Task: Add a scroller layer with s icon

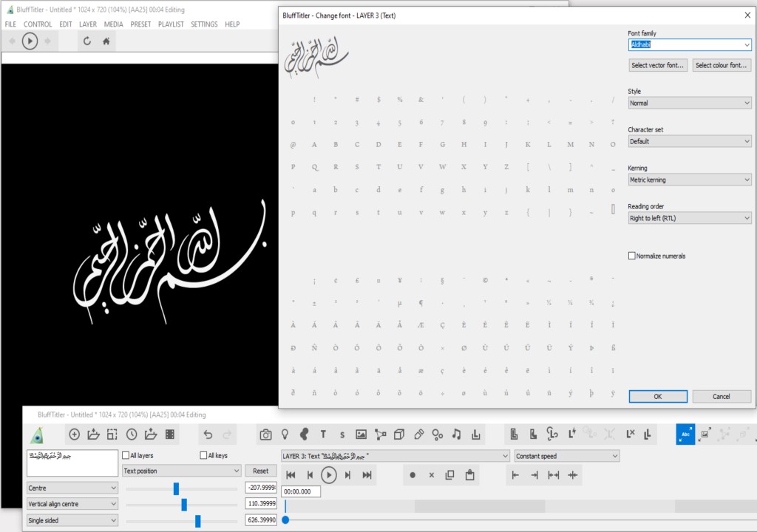Action: pyautogui.click(x=342, y=435)
